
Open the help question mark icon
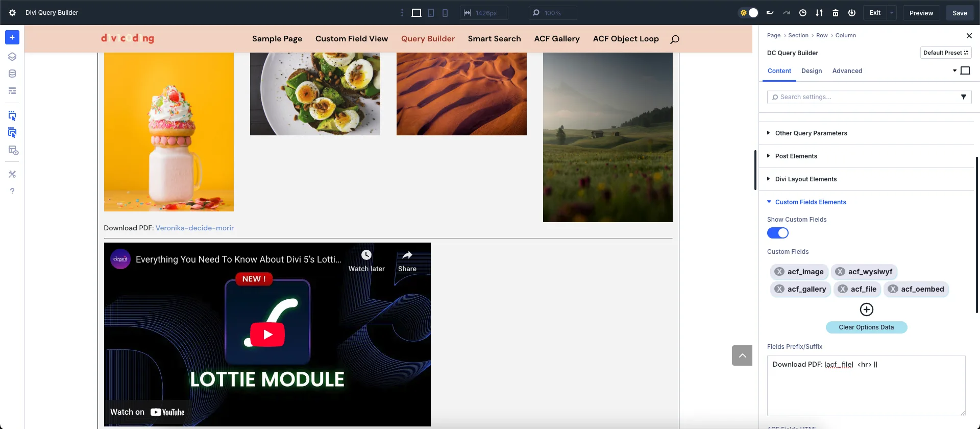pyautogui.click(x=12, y=191)
